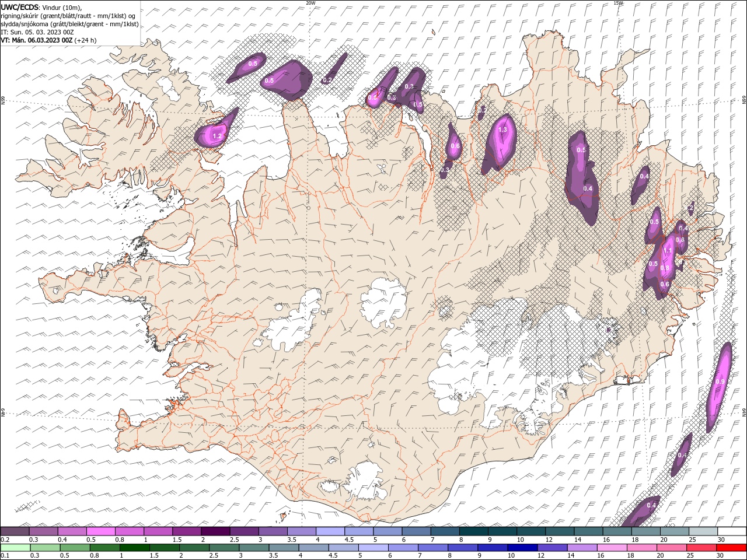Select bottom-row red swatch right of 30
This screenshot has width=747, height=560.
tap(731, 548)
